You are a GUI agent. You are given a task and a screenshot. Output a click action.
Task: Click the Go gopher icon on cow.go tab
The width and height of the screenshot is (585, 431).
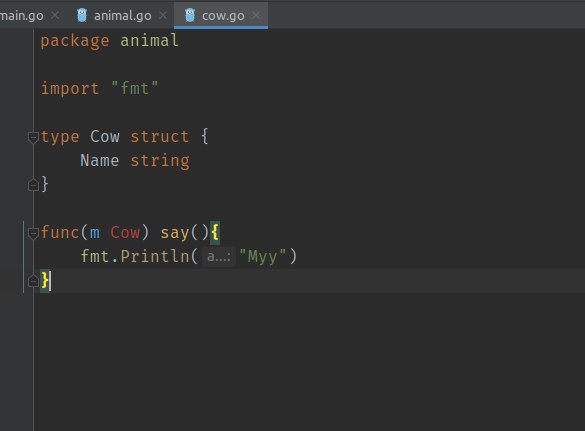190,15
